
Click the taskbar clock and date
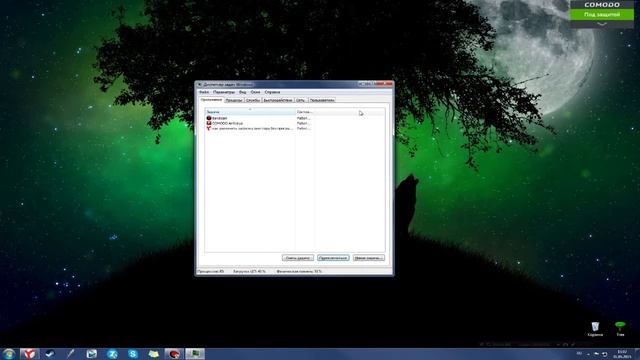622,354
